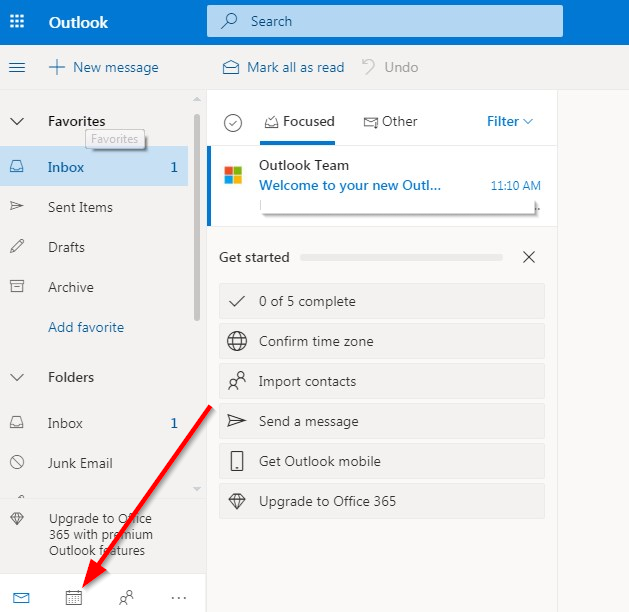This screenshot has width=629, height=612.
Task: Click the Junk Email blocked icon
Action: coord(17,462)
